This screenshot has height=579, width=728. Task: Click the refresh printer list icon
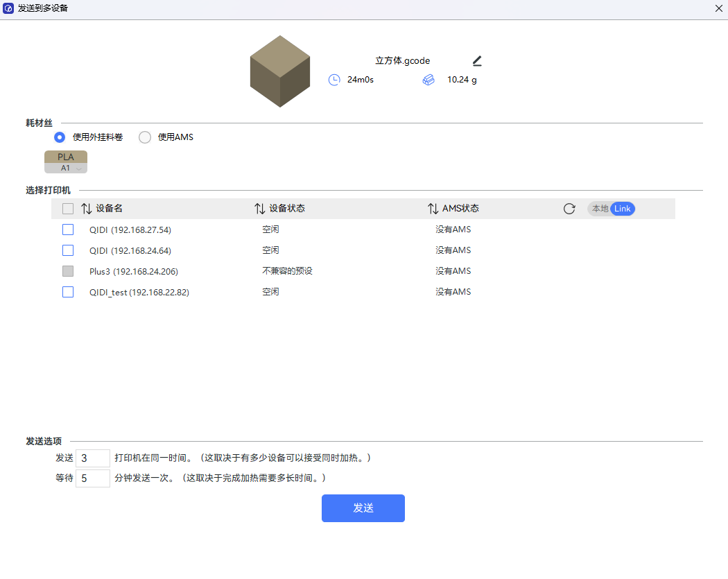pyautogui.click(x=569, y=209)
